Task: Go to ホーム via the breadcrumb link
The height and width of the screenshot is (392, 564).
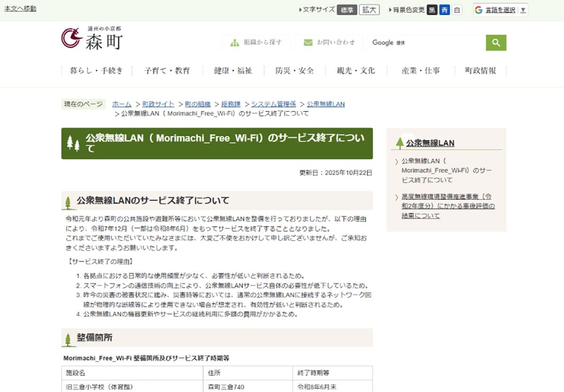Action: coord(121,104)
